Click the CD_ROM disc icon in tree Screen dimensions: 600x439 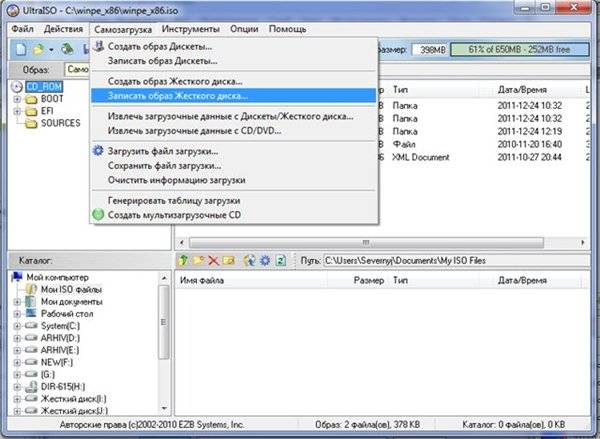pyautogui.click(x=16, y=87)
